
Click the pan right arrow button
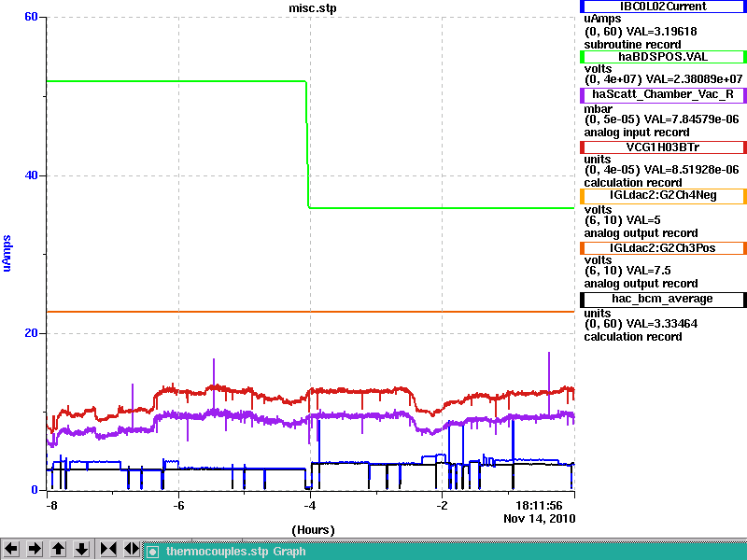click(35, 549)
